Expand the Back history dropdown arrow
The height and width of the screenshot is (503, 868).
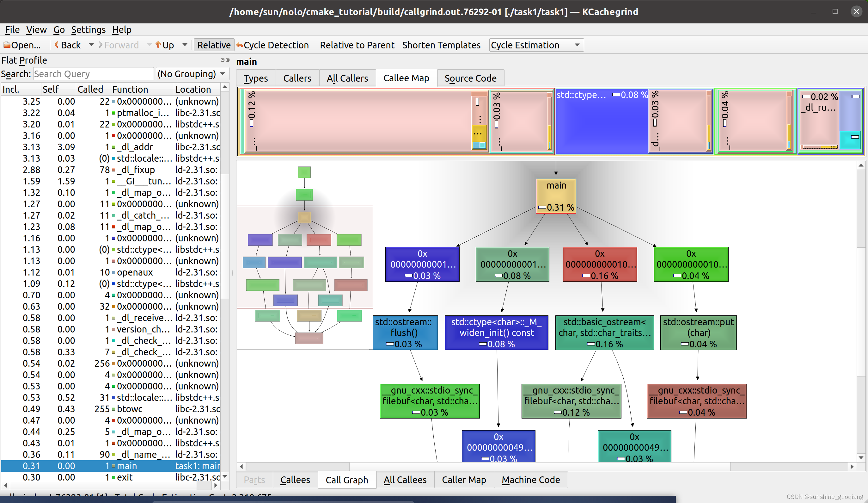pyautogui.click(x=91, y=45)
